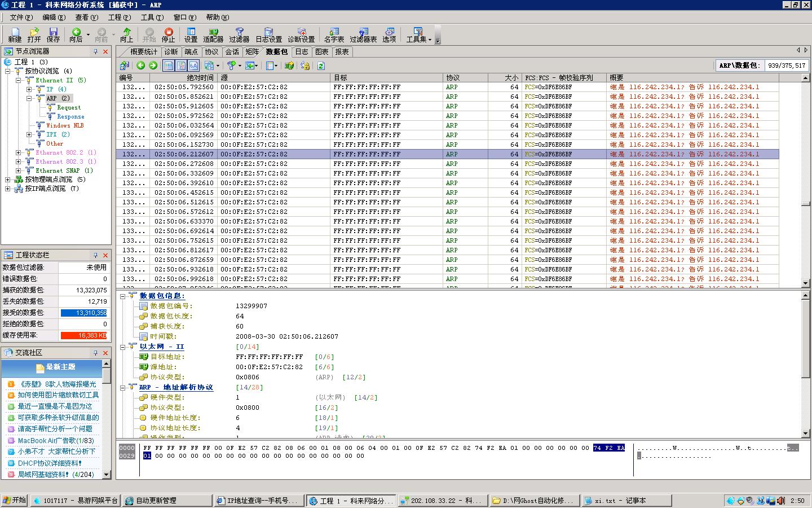The width and height of the screenshot is (812, 508).
Task: Open the 工具(T) menu
Action: tap(151, 17)
